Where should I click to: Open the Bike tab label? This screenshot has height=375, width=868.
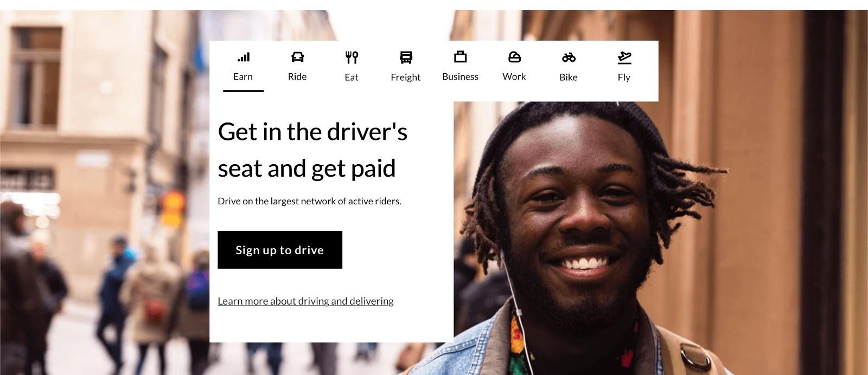[x=569, y=77]
